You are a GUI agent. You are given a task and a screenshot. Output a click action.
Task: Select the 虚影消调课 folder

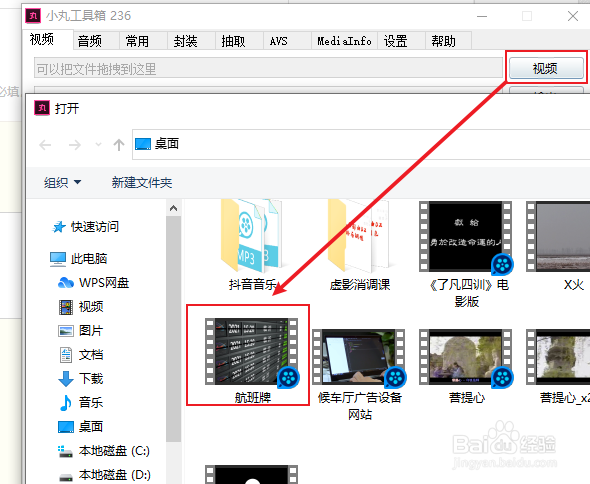click(x=359, y=246)
